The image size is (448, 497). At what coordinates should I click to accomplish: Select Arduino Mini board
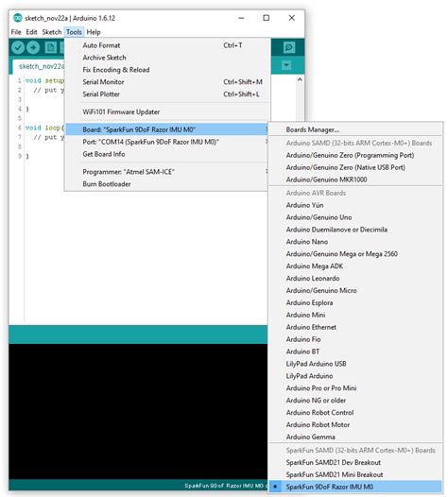(x=355, y=315)
